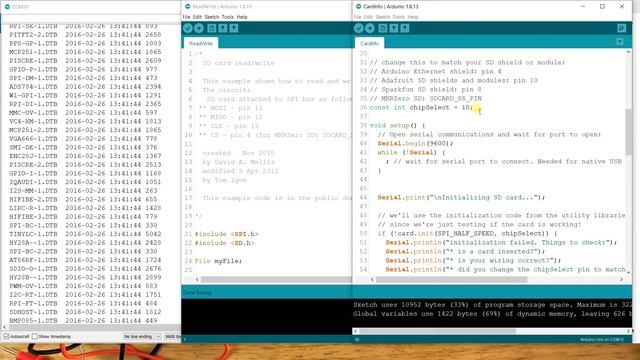Viewport: 640px width, 360px height.
Task: Click 'Done Saving' status in ReadWrite window
Action: (197, 293)
